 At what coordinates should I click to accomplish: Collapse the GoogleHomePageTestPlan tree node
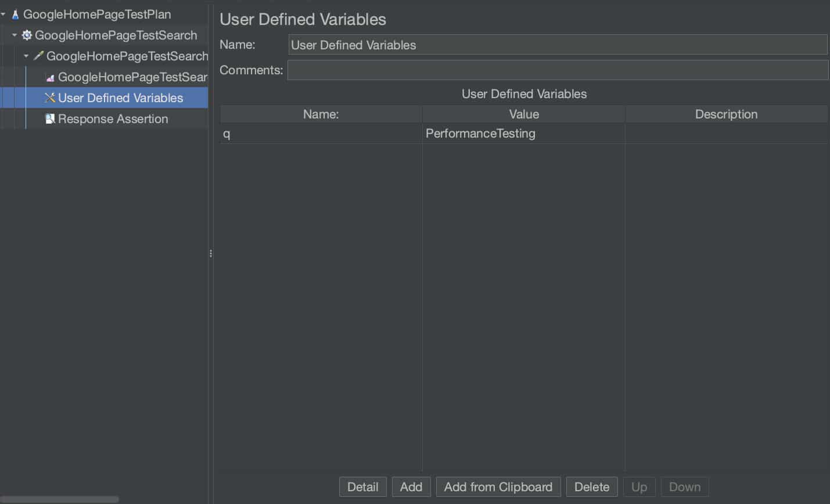3,14
